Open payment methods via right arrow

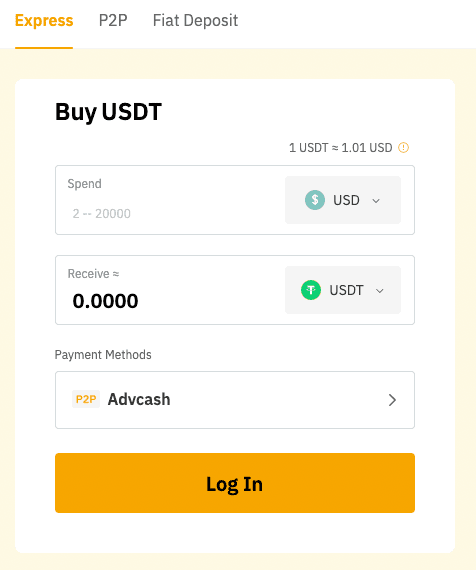392,400
